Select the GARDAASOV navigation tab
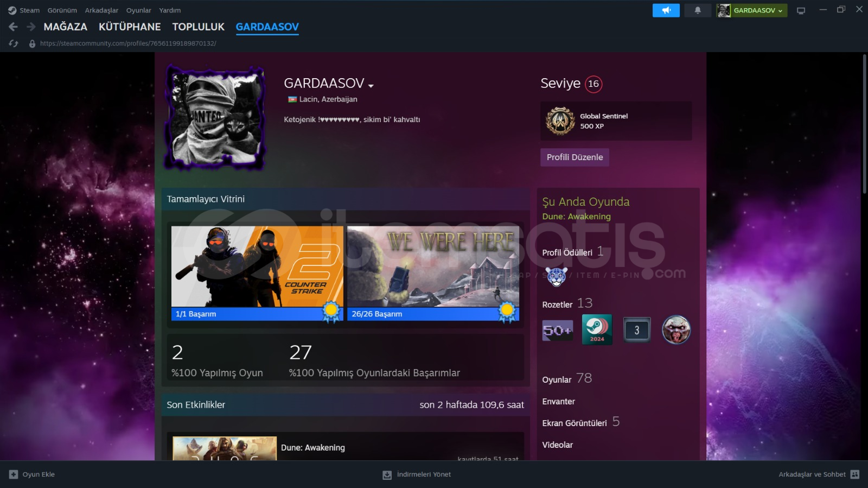Viewport: 868px width, 488px height. (267, 27)
